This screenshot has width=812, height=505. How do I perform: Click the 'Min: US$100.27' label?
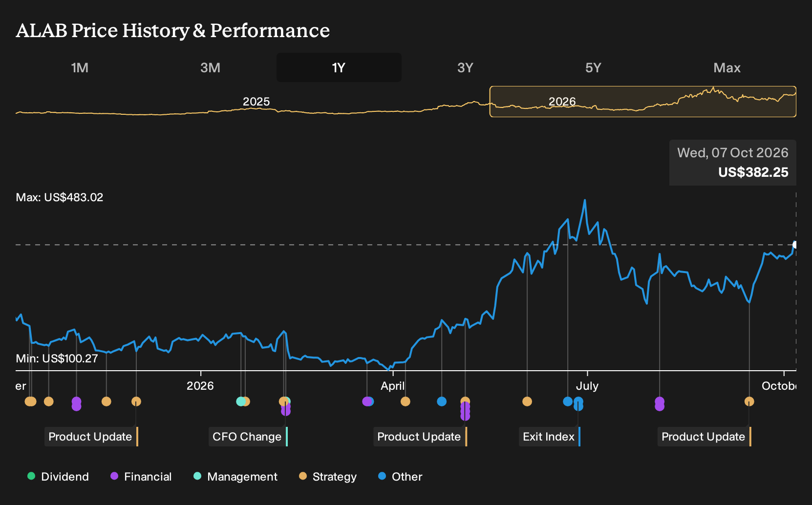click(x=57, y=358)
